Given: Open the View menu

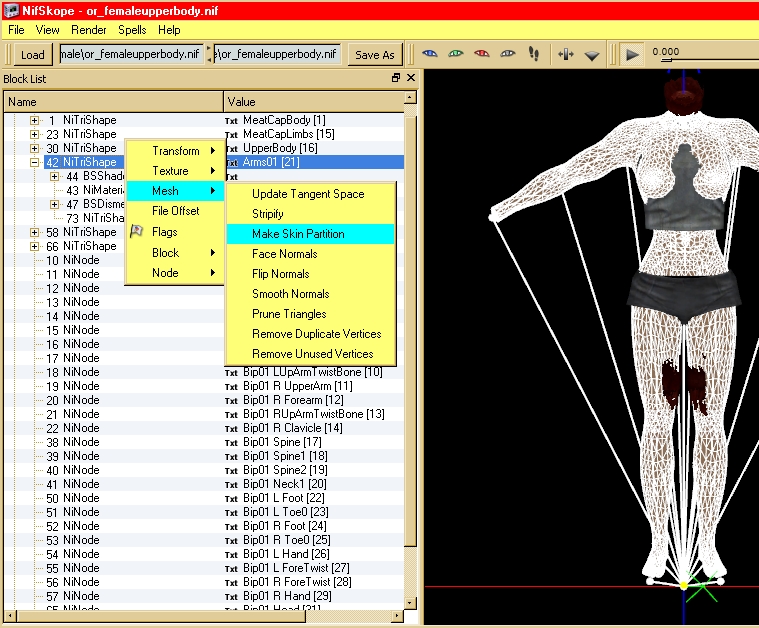Looking at the screenshot, I should (x=47, y=30).
